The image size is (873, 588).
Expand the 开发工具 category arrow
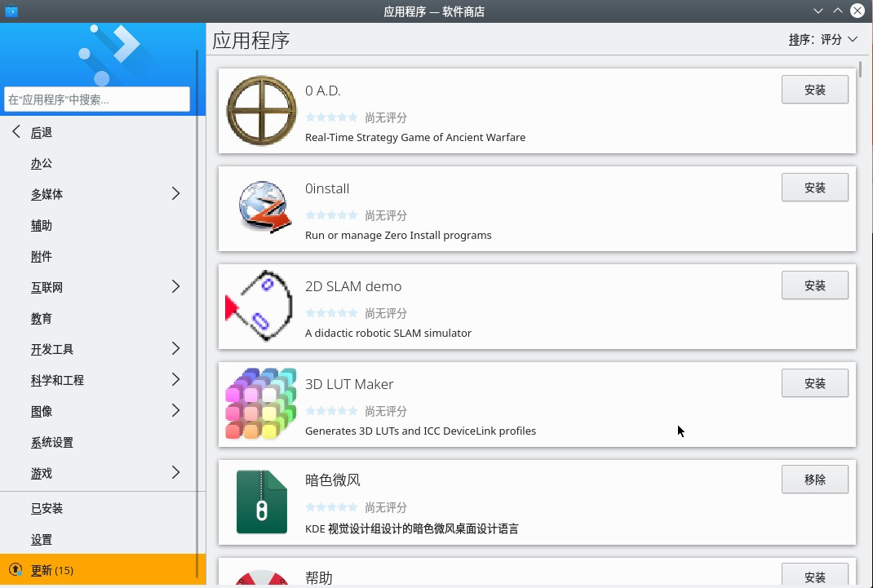tap(176, 349)
